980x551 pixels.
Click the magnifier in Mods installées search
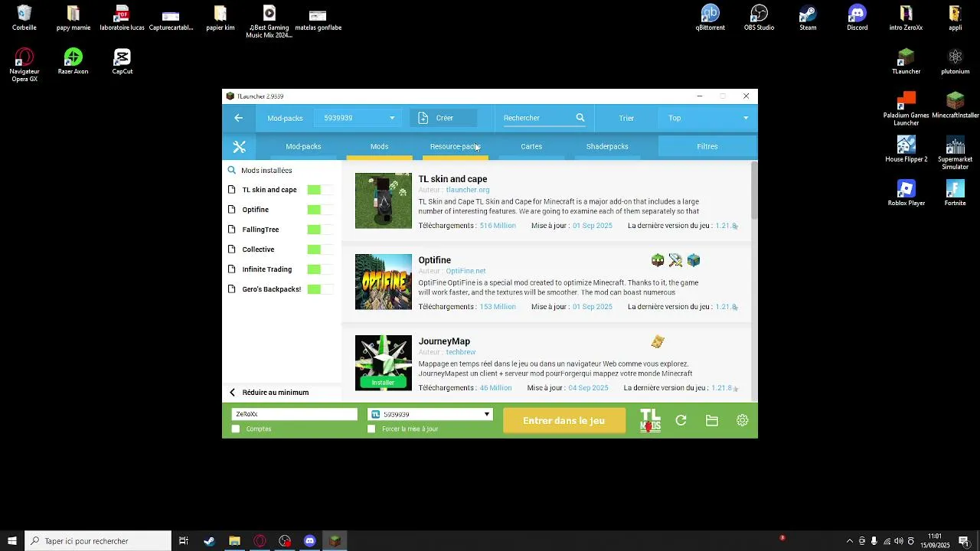tap(232, 171)
